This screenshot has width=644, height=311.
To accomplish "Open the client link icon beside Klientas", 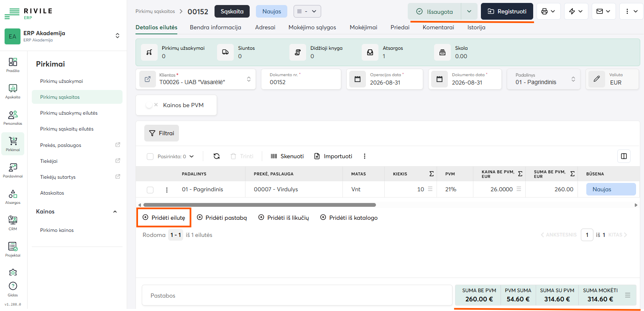I will pyautogui.click(x=148, y=79).
